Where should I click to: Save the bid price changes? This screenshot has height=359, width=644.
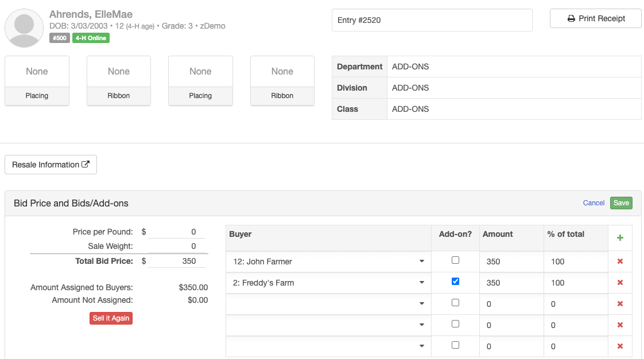point(621,202)
